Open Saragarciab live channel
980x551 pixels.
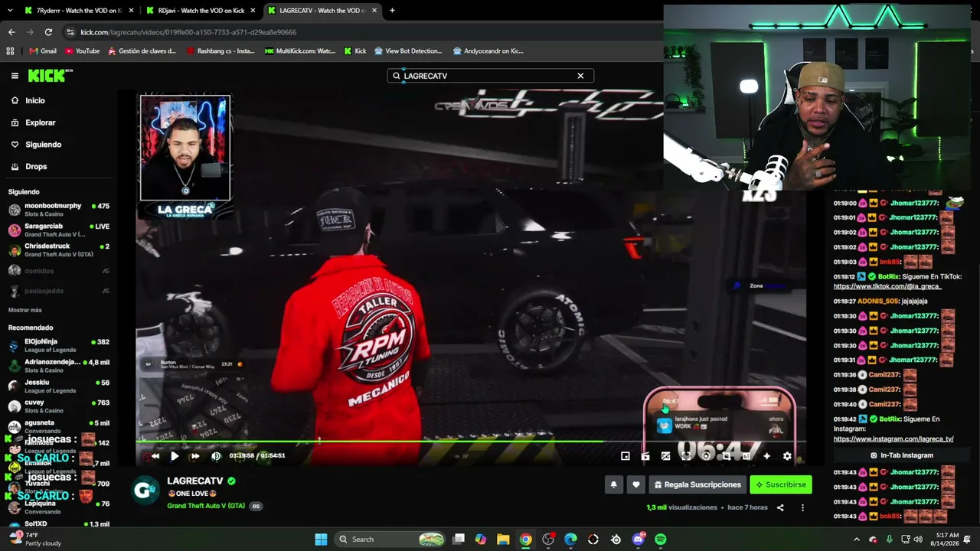[x=59, y=230]
